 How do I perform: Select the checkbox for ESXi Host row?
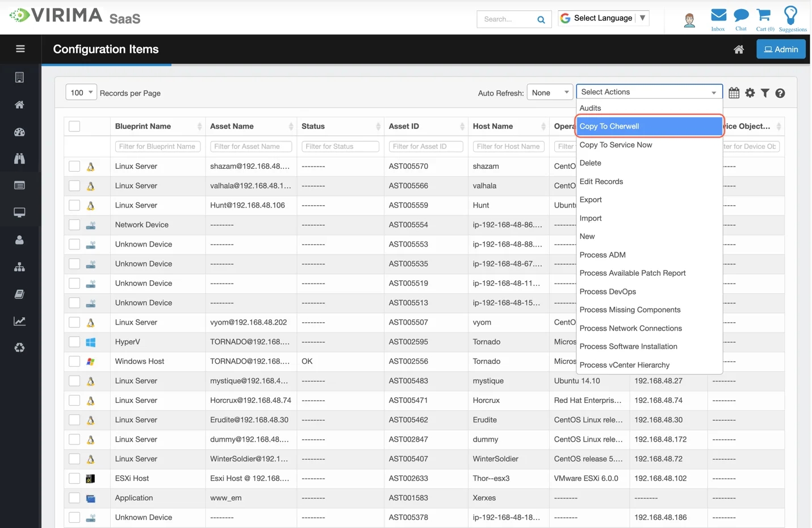pyautogui.click(x=74, y=479)
